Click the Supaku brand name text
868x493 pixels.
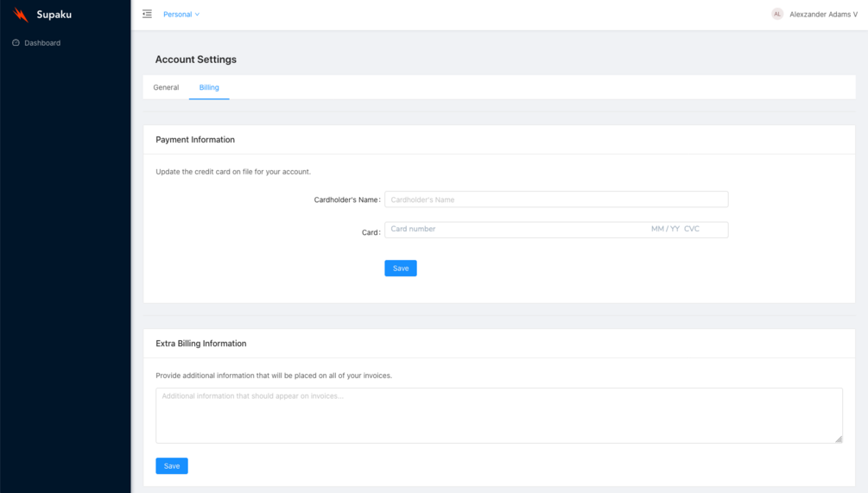coord(54,15)
